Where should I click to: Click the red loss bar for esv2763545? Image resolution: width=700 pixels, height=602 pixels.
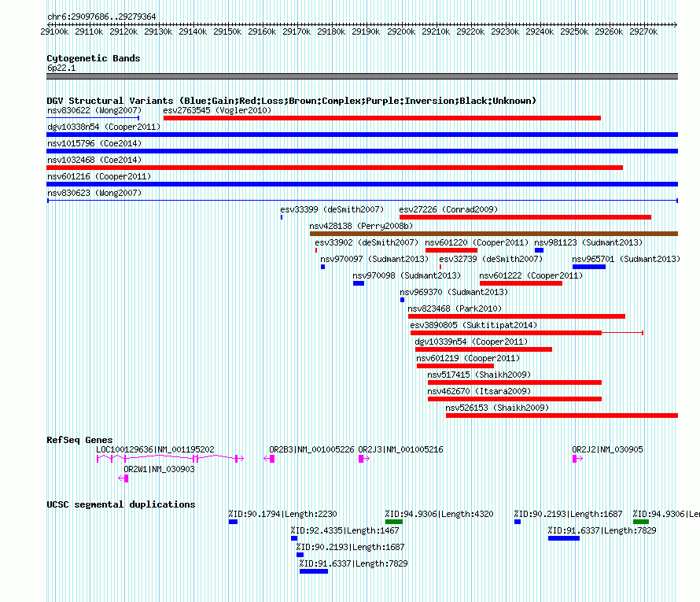click(381, 118)
